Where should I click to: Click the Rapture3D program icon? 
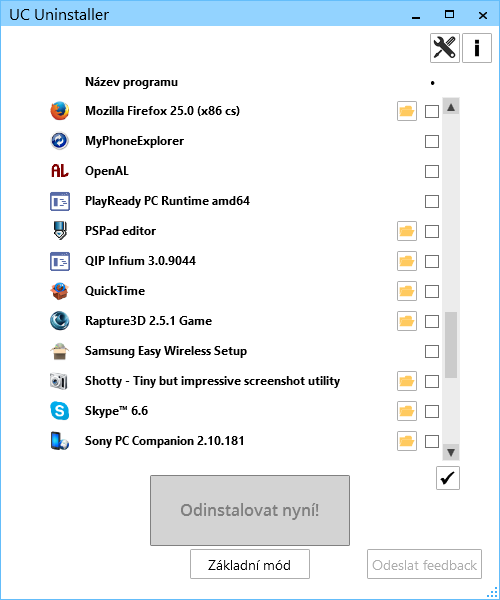tap(60, 321)
